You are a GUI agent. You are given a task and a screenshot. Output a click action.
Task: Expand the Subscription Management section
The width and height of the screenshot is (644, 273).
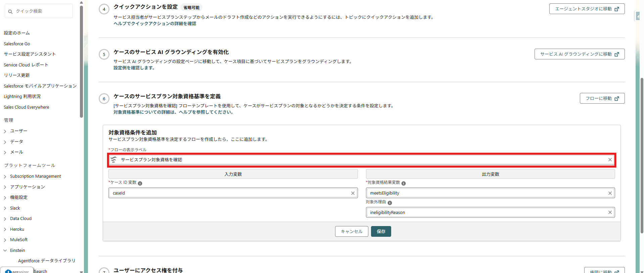[5, 176]
